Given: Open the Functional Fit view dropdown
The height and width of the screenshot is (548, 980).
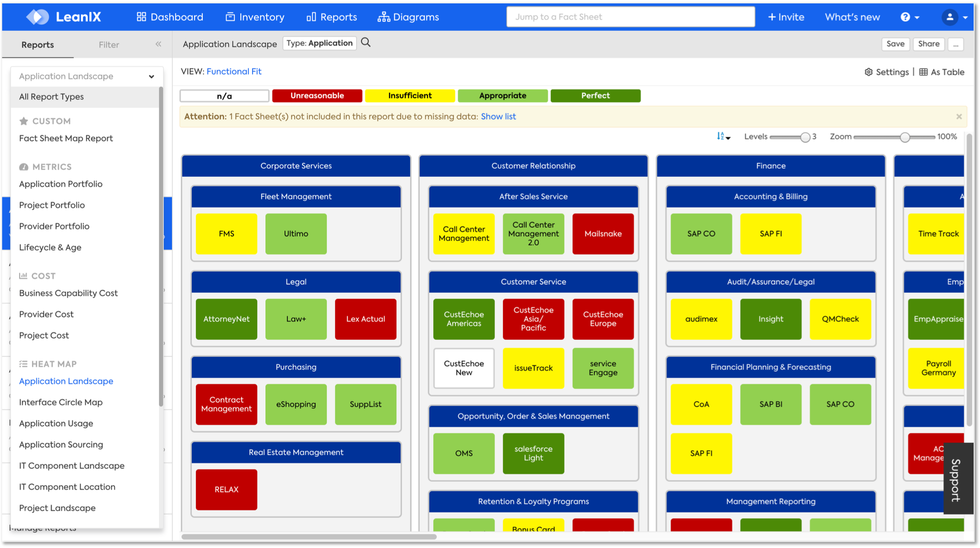Looking at the screenshot, I should 234,71.
